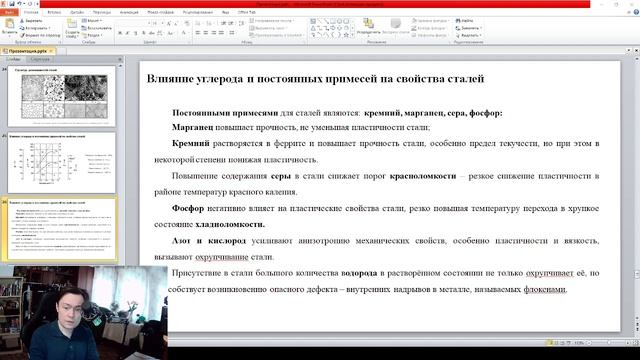640x360 pixels.
Task: Toggle strikethrough formatting
Action: point(151,33)
